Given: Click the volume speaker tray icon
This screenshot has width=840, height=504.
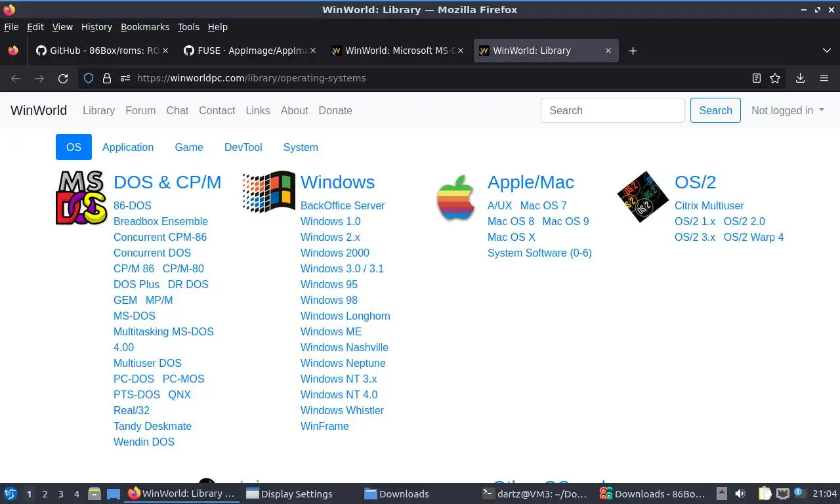Looking at the screenshot, I should pyautogui.click(x=740, y=493).
